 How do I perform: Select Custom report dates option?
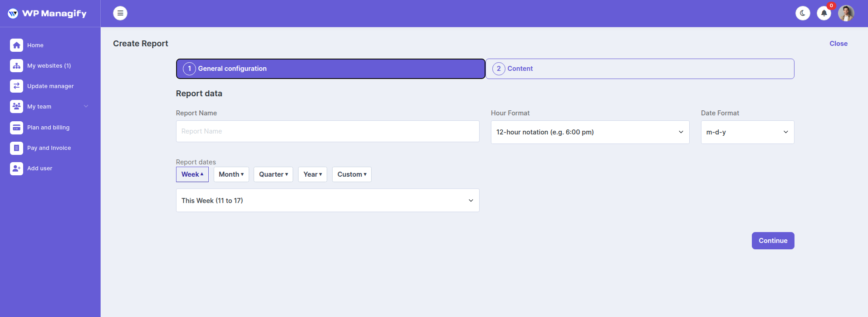coord(352,174)
